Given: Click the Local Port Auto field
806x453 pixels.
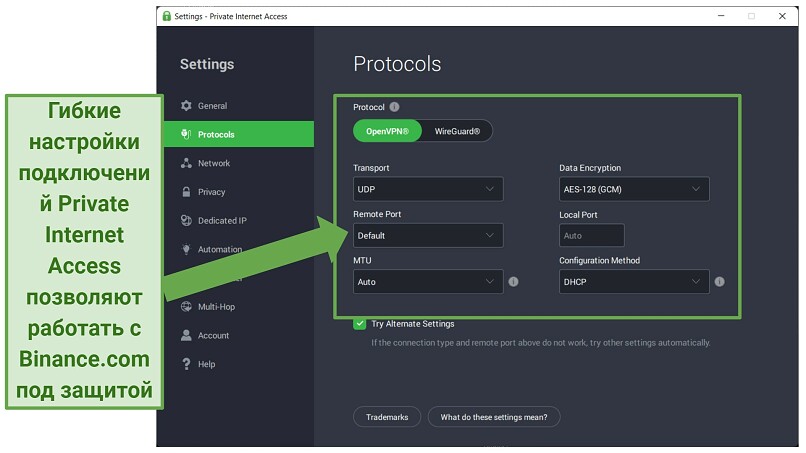Looking at the screenshot, I should [x=592, y=235].
